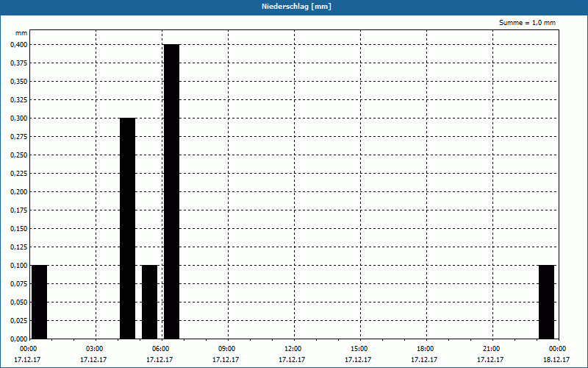Click the 17.12.17 date under 21:00
Viewport: 588px width, 368px height.
(490, 360)
